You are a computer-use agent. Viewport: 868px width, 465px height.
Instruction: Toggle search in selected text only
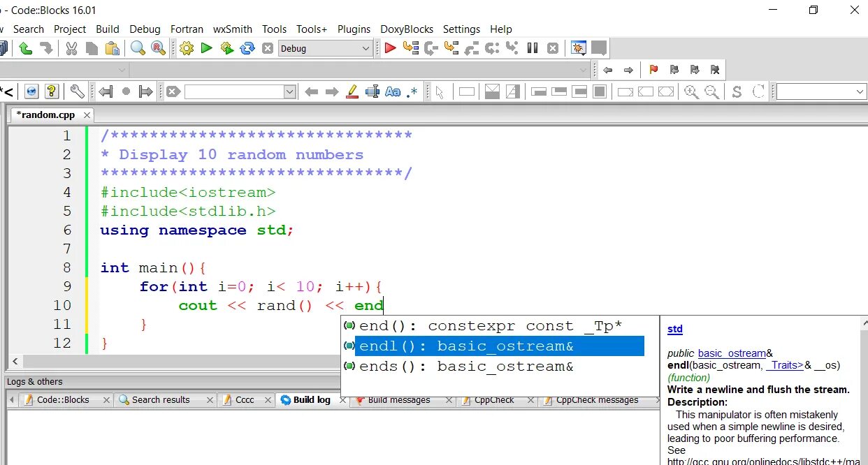(x=372, y=91)
